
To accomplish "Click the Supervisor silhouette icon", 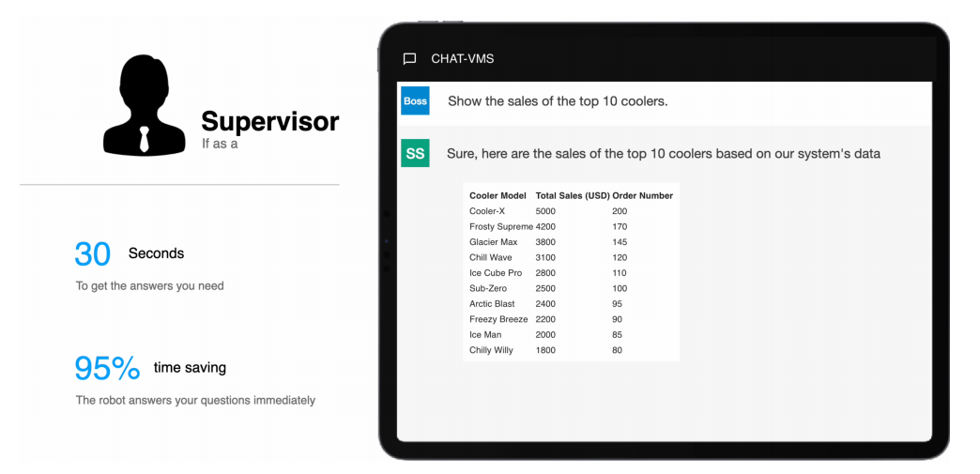I will (x=145, y=104).
